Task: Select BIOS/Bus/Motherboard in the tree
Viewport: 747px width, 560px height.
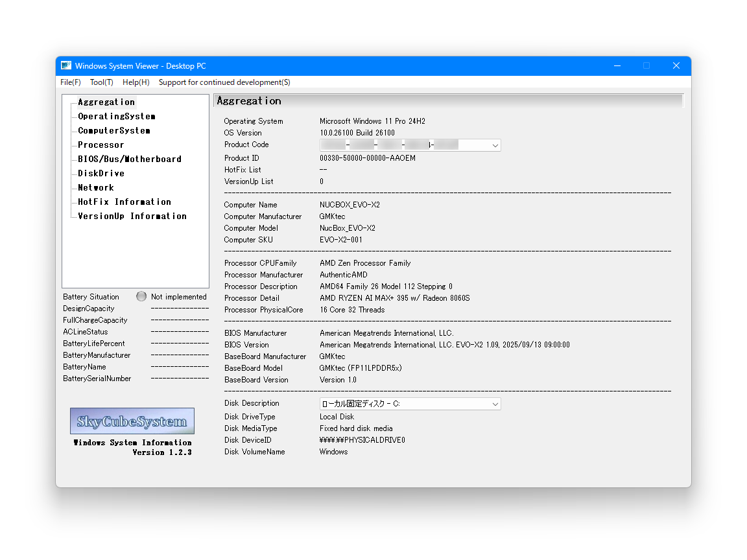Action: (129, 159)
